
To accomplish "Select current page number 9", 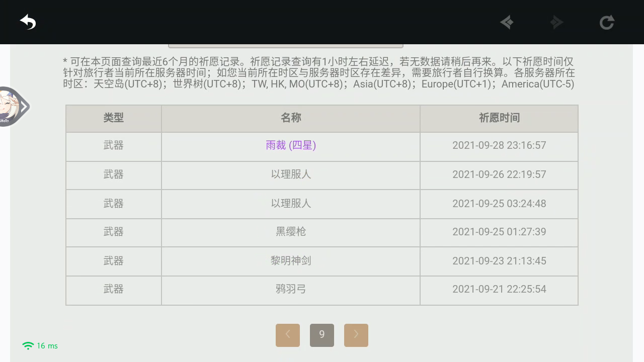I will coord(322,335).
